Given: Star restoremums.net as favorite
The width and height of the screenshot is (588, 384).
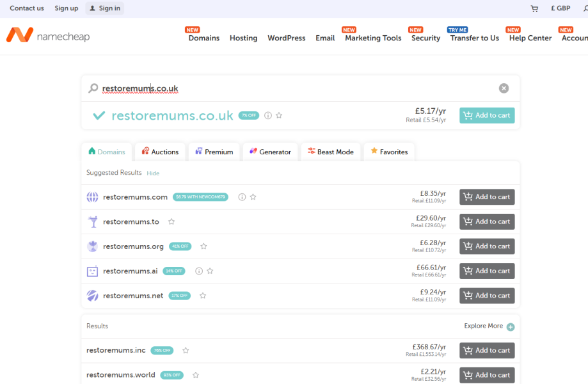Looking at the screenshot, I should [x=203, y=296].
